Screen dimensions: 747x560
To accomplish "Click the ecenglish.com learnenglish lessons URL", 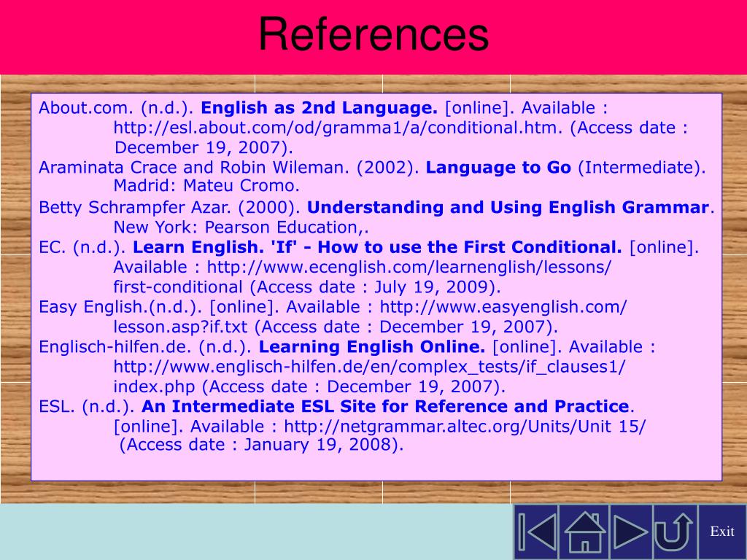I will point(409,267).
